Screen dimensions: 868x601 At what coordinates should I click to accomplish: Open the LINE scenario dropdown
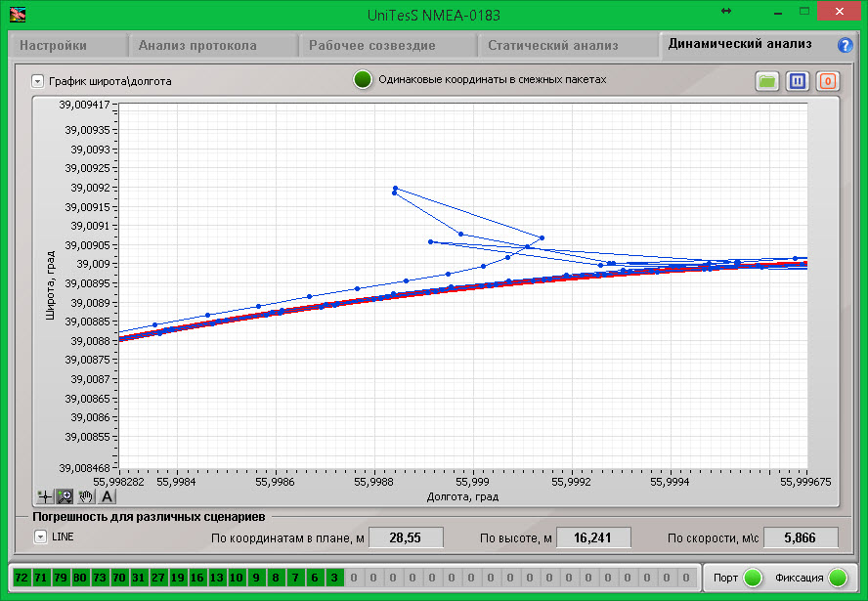pyautogui.click(x=40, y=537)
